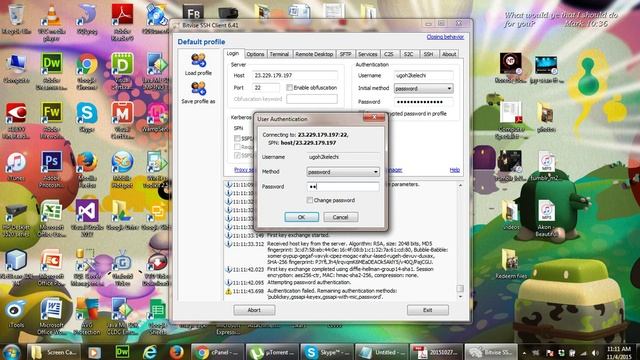Click the Windows Start button
This screenshot has width=640, height=360.
[11, 352]
